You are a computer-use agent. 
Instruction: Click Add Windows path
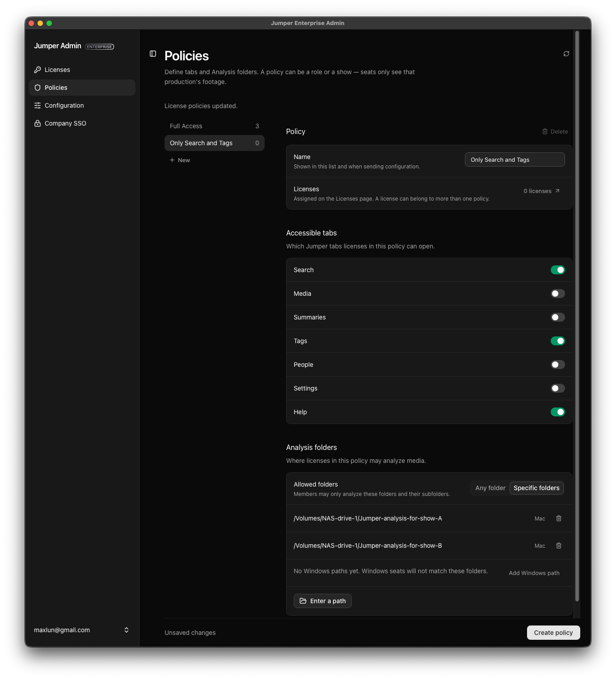point(534,573)
